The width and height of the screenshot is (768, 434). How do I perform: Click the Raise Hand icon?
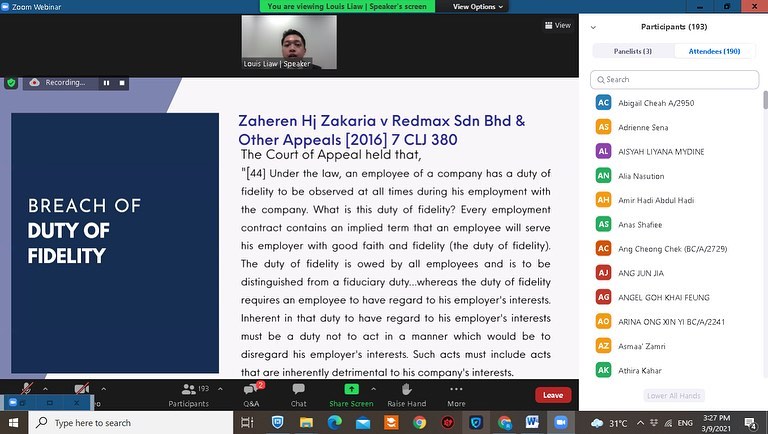(406, 390)
